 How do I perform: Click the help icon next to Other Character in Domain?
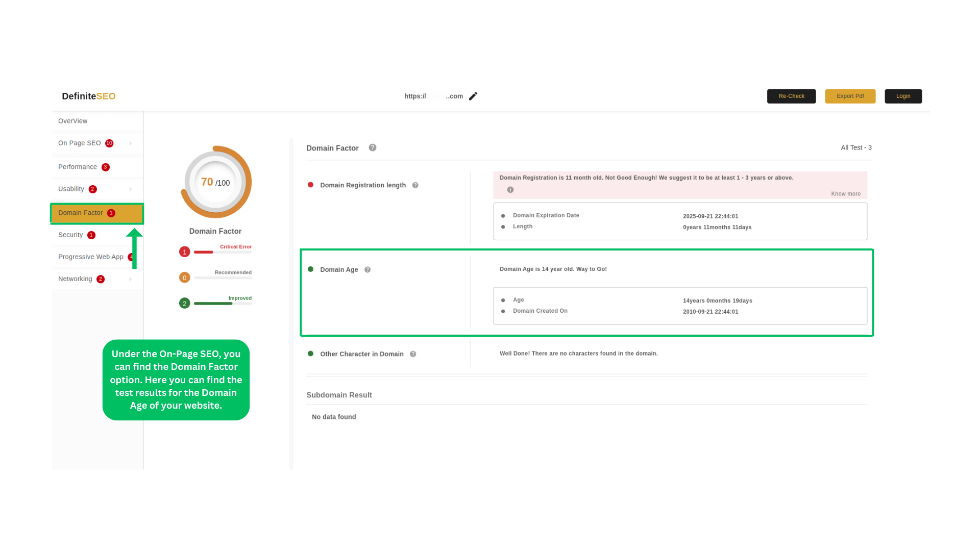(413, 354)
